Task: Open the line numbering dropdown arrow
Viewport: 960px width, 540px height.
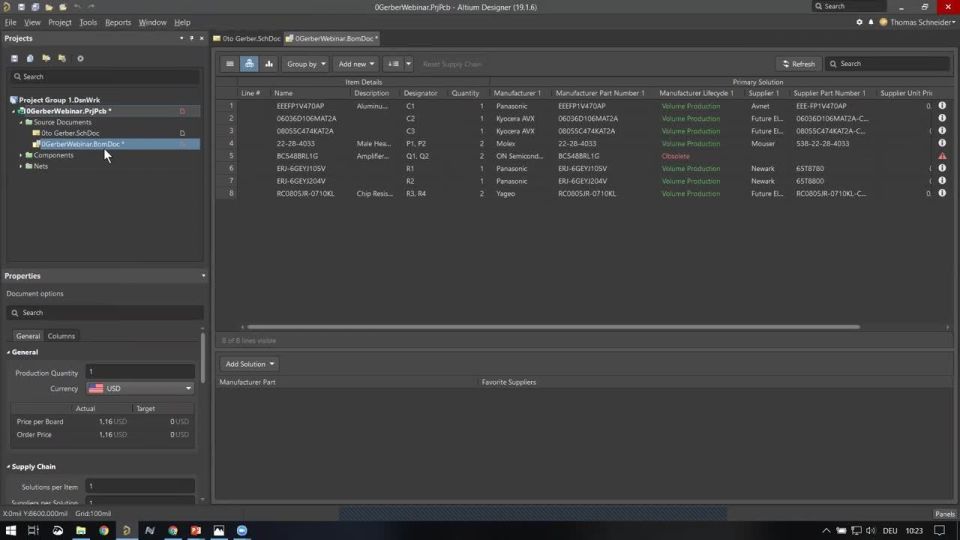Action: click(x=408, y=64)
